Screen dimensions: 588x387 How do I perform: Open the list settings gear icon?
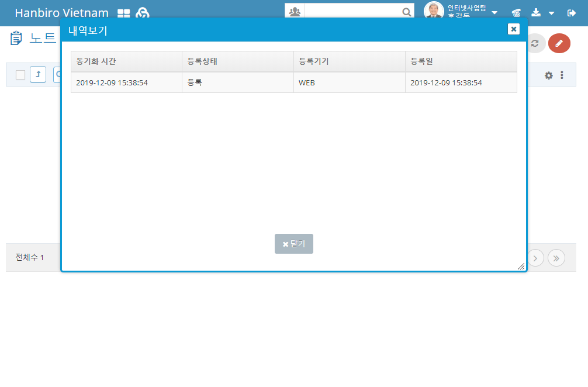coord(549,75)
